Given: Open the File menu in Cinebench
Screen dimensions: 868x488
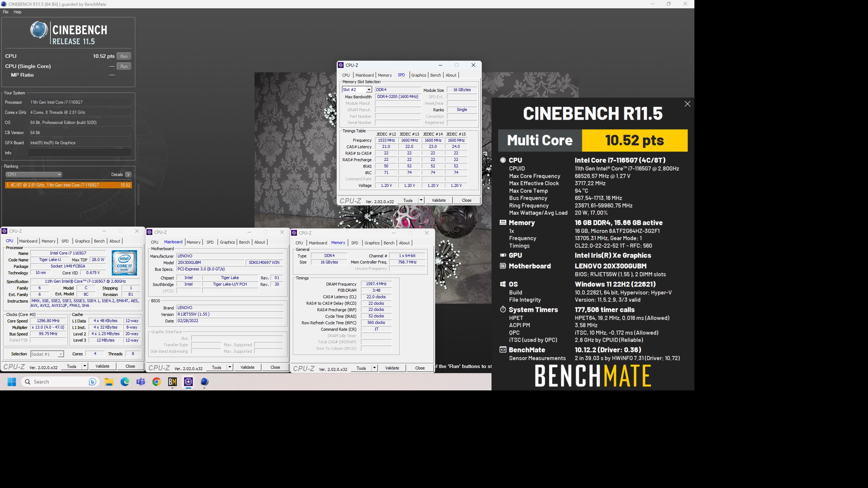Looking at the screenshot, I should click(5, 12).
